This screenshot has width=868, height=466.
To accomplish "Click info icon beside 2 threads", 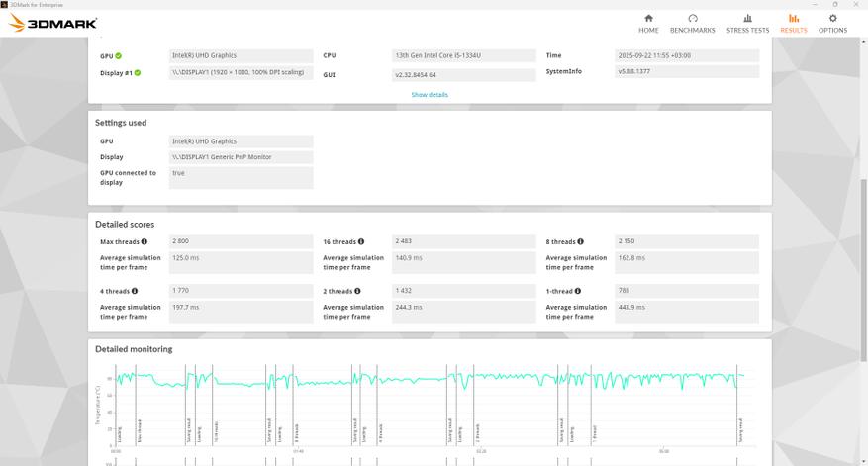I will point(357,291).
